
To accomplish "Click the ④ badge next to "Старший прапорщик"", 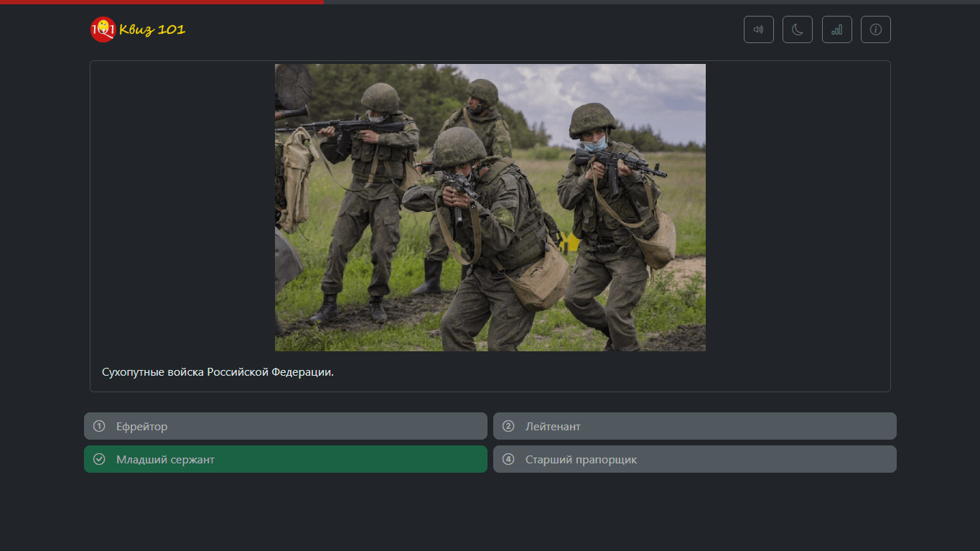I will (508, 458).
